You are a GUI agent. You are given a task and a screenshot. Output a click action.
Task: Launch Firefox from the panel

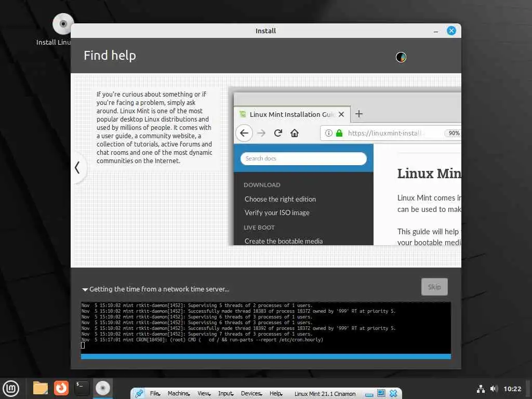(61, 388)
